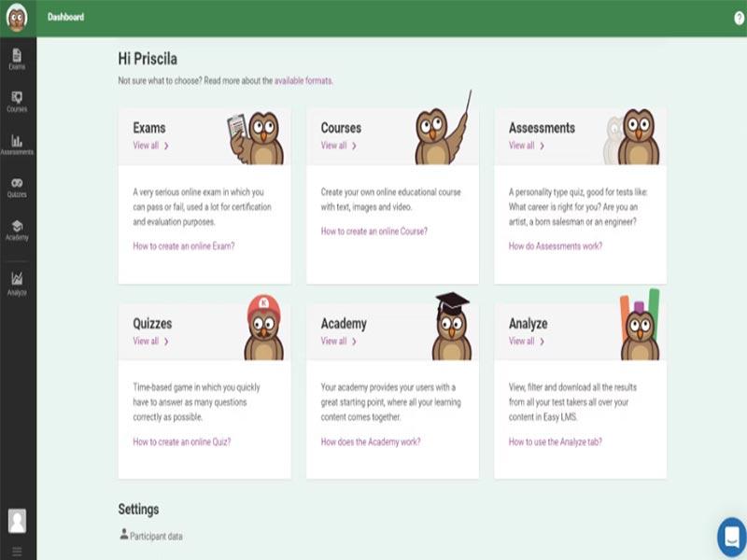Viewport: 747px width, 560px height.
Task: Open Assessments from the sidebar
Action: coord(17,145)
